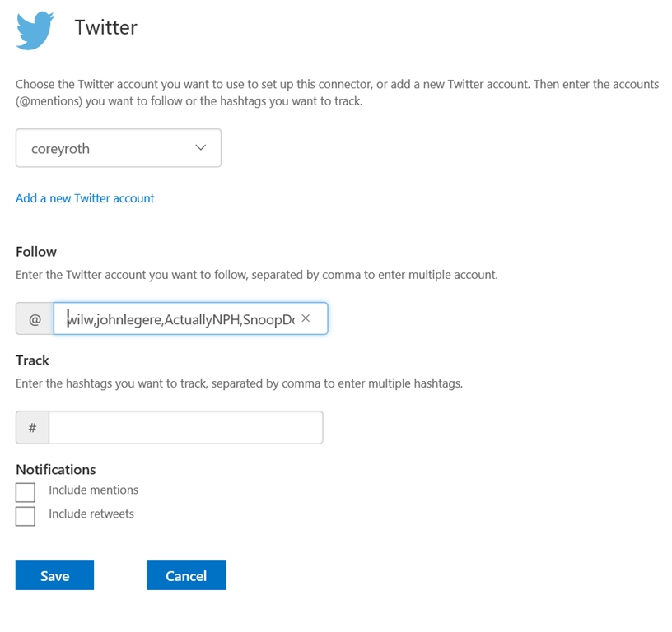Viewport: 672px width, 632px height.
Task: Follow the Add a new Twitter account link
Action: tap(85, 198)
